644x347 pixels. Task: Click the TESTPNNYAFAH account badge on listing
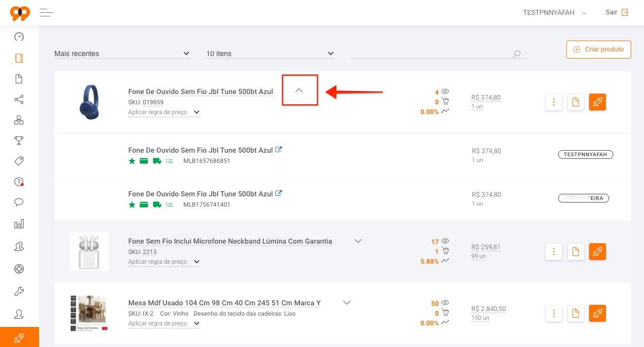click(x=585, y=154)
